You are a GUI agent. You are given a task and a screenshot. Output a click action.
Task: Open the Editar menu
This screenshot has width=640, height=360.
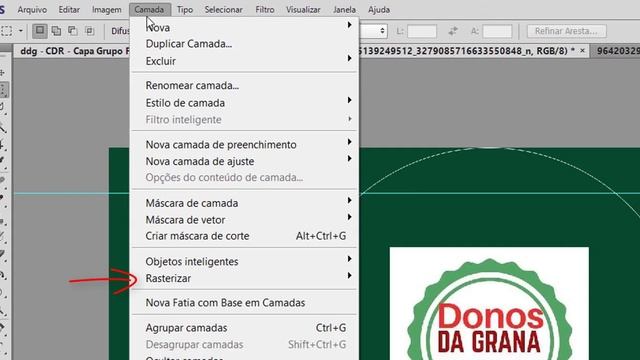click(69, 9)
